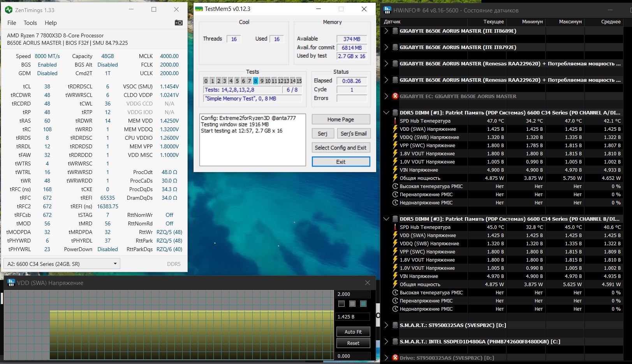Click Reset in the graph window
Image resolution: width=632 pixels, height=364 pixels.
click(x=353, y=343)
